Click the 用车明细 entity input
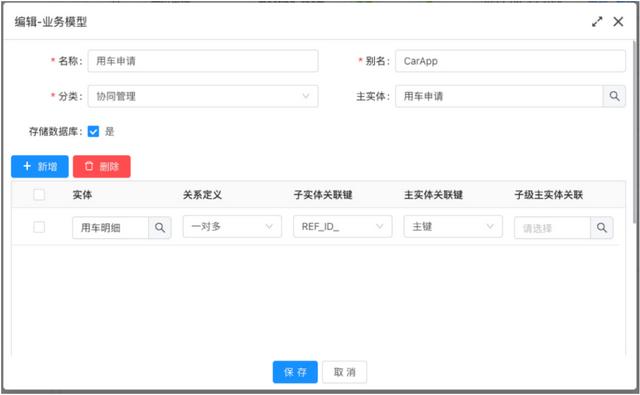The height and width of the screenshot is (395, 640). tap(111, 228)
